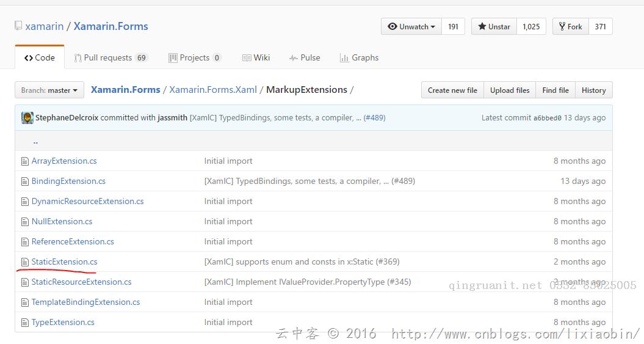The height and width of the screenshot is (344, 644).
Task: Open the Graphs tab
Action: [x=359, y=57]
